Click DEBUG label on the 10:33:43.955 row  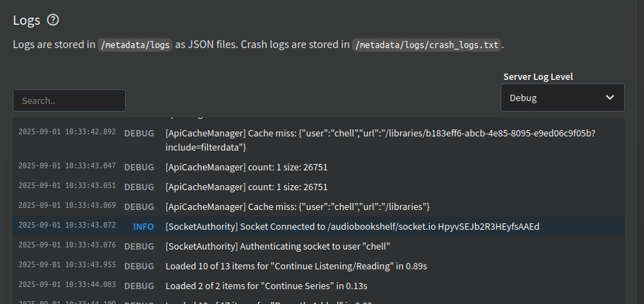pos(139,266)
